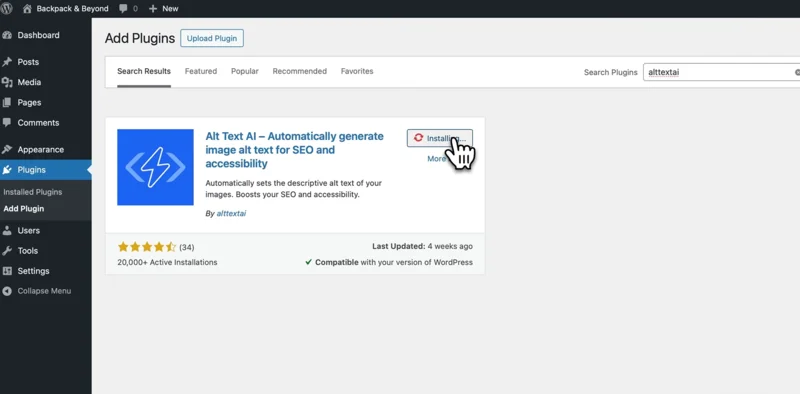Switch to the Popular tab
This screenshot has height=394, width=800.
point(244,71)
